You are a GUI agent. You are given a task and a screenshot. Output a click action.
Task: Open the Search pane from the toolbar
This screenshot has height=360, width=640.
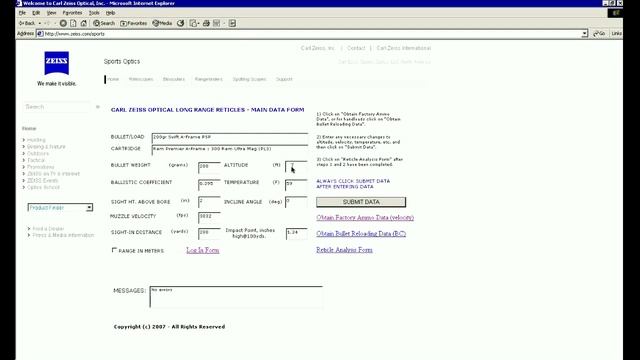(104, 23)
